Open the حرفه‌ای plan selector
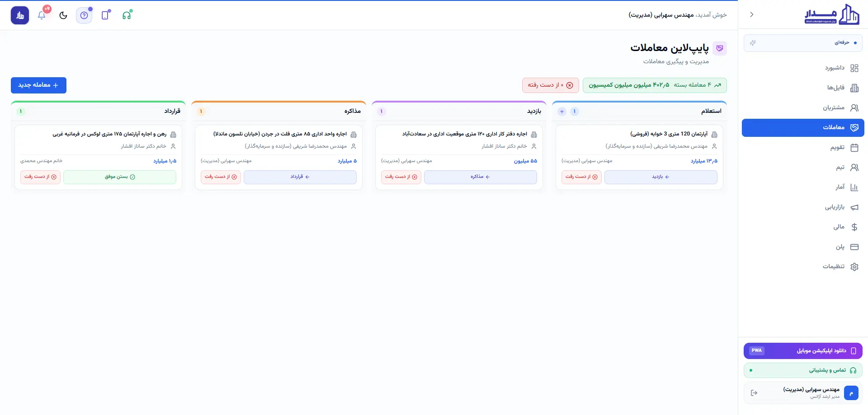The width and height of the screenshot is (868, 415). (803, 43)
